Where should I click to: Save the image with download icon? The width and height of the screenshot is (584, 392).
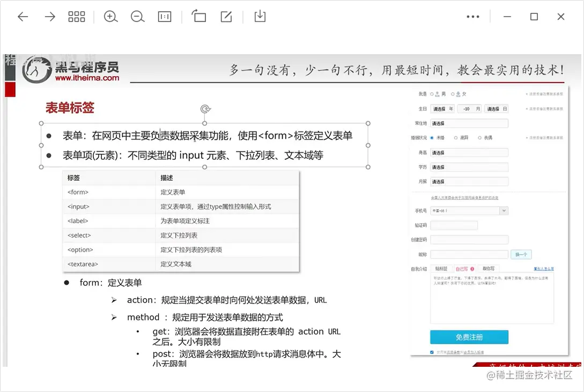tap(260, 17)
